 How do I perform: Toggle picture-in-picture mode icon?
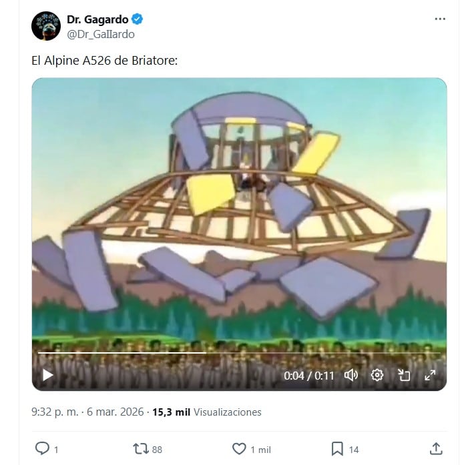[x=404, y=375]
